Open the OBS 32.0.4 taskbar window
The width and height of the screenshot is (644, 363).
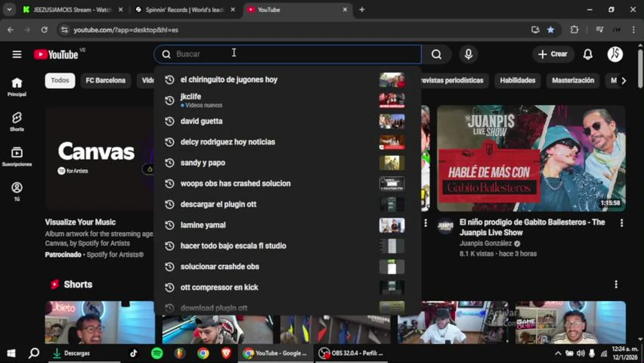coord(352,353)
